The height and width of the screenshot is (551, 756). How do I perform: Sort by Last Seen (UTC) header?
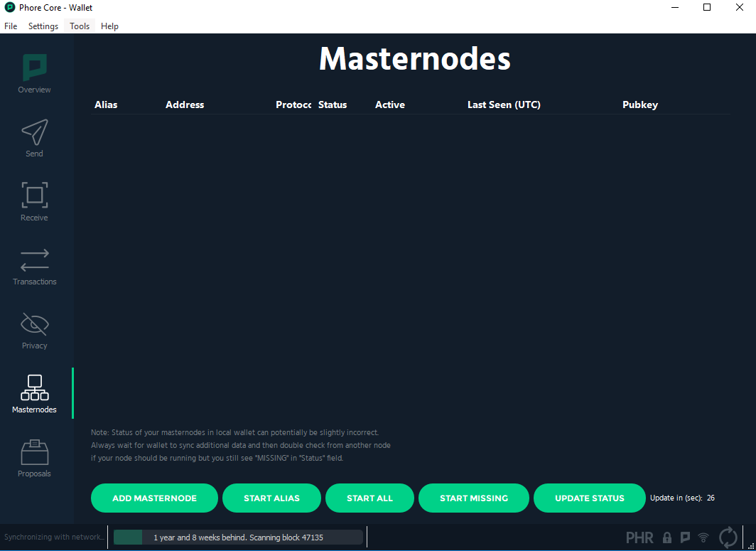[504, 105]
